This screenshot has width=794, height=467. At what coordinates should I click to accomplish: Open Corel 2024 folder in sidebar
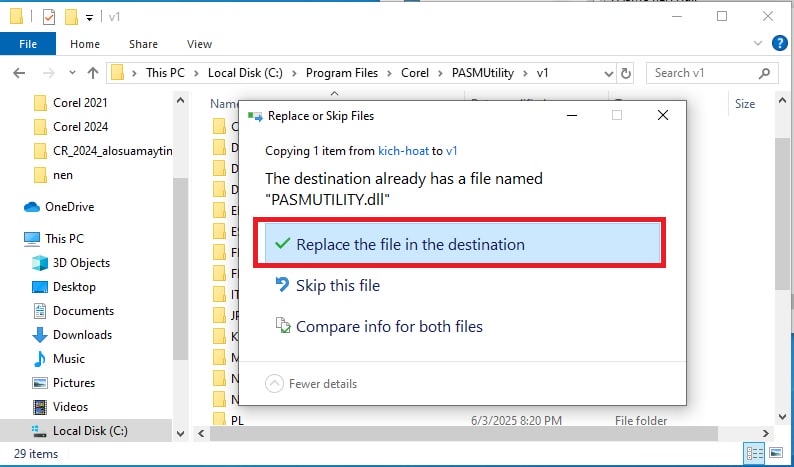tap(81, 127)
